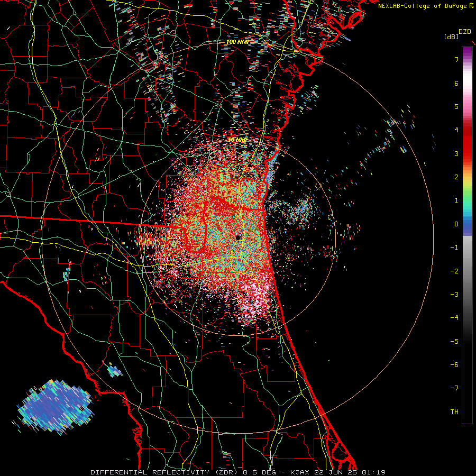The width and height of the screenshot is (476, 476).
Task: Click the 7 value on the scale
Action: (x=456, y=59)
